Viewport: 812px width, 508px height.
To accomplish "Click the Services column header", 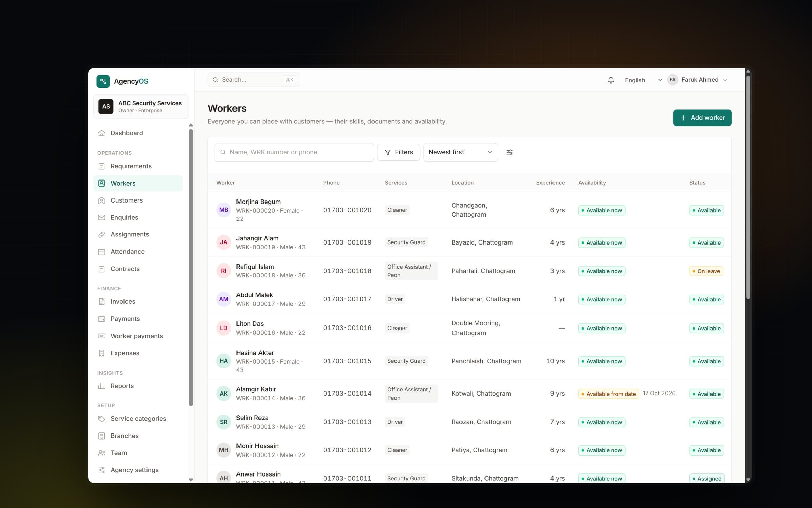I will pyautogui.click(x=396, y=183).
